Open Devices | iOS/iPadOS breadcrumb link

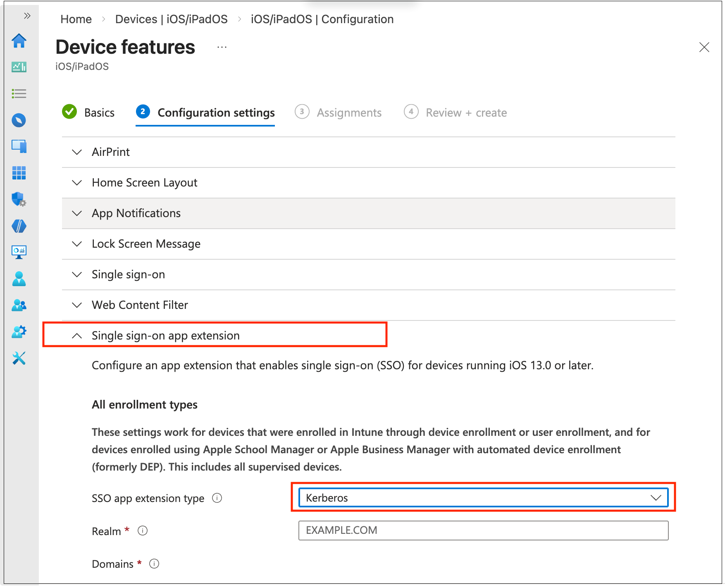[171, 19]
